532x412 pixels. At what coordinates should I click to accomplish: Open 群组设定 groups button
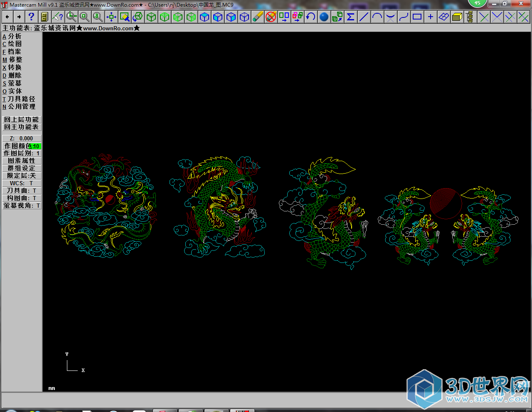[22, 168]
